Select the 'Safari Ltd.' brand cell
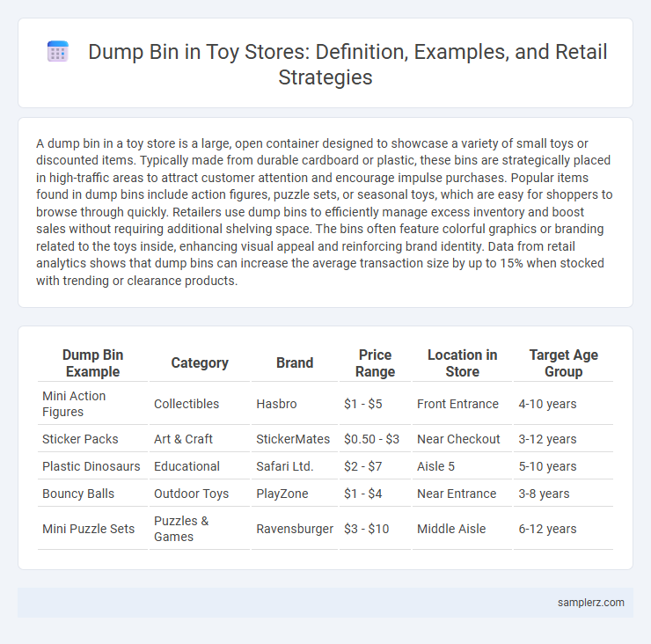This screenshot has width=651, height=644. tap(295, 466)
